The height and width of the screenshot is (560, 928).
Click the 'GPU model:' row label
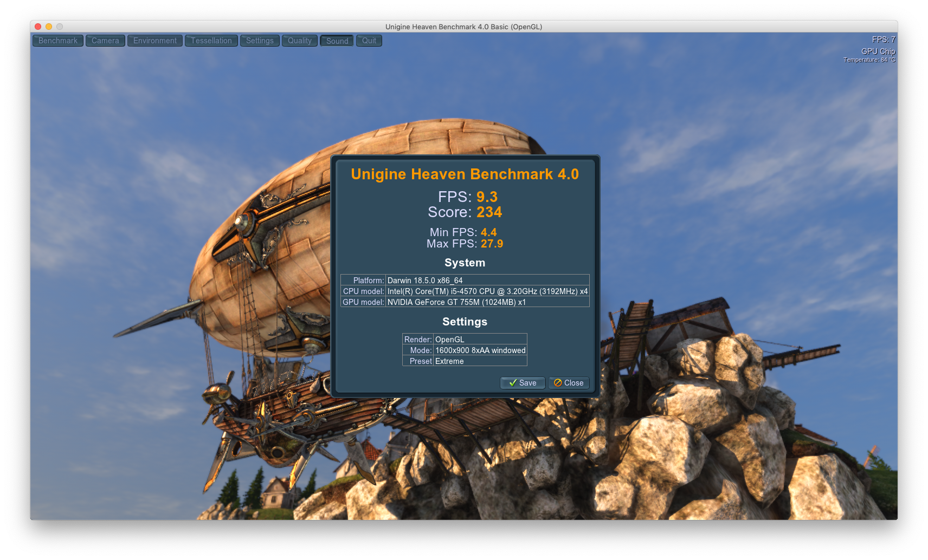[x=364, y=302]
